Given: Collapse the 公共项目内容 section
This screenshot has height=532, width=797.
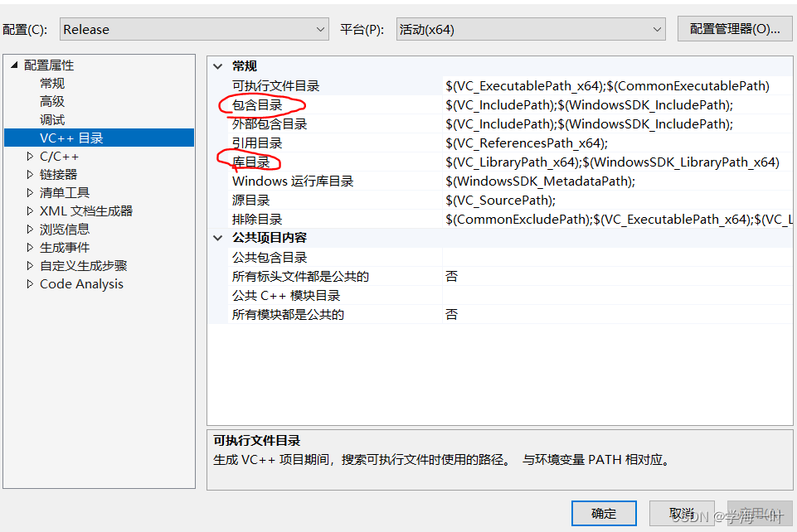Looking at the screenshot, I should (x=217, y=238).
